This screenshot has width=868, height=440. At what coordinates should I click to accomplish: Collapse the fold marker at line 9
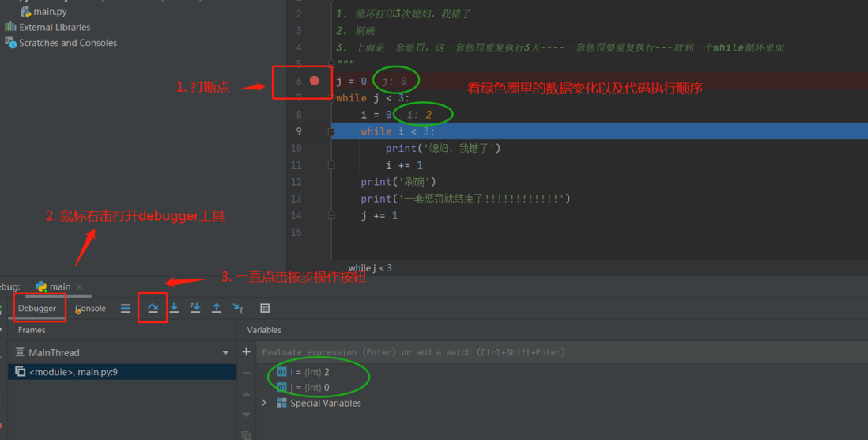coord(331,132)
